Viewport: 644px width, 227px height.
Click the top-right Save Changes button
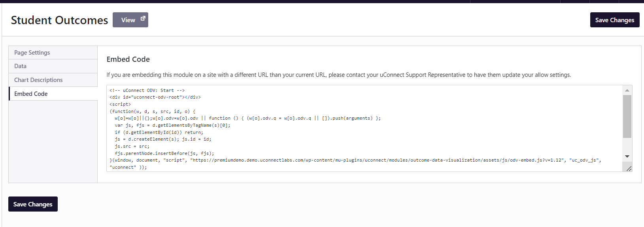click(614, 20)
